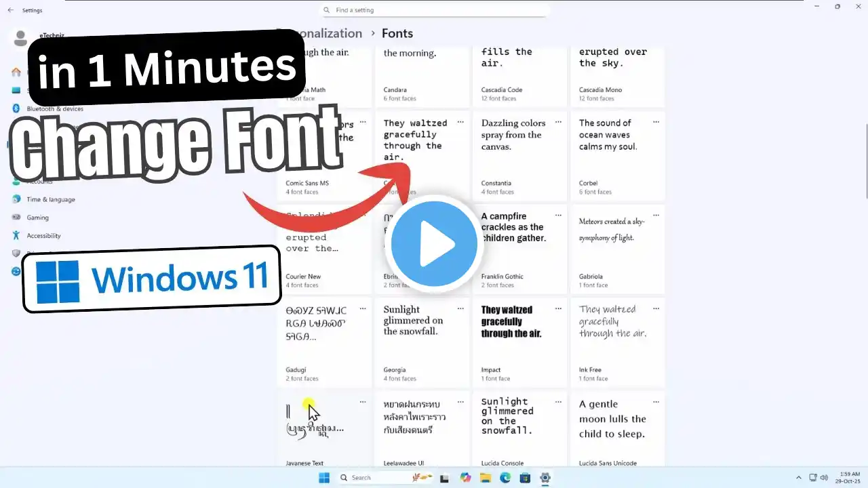The image size is (868, 488).
Task: Open the Cascadia Code font card
Action: coord(519,76)
